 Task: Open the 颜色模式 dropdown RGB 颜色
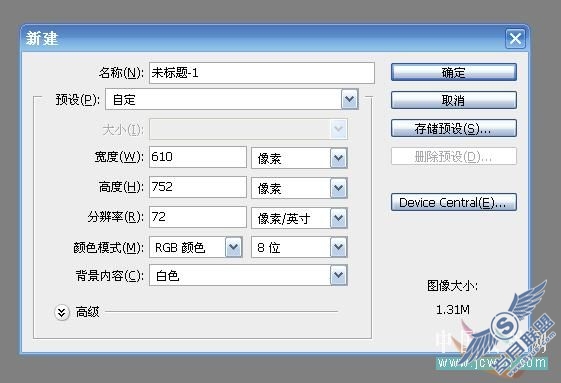coord(196,247)
